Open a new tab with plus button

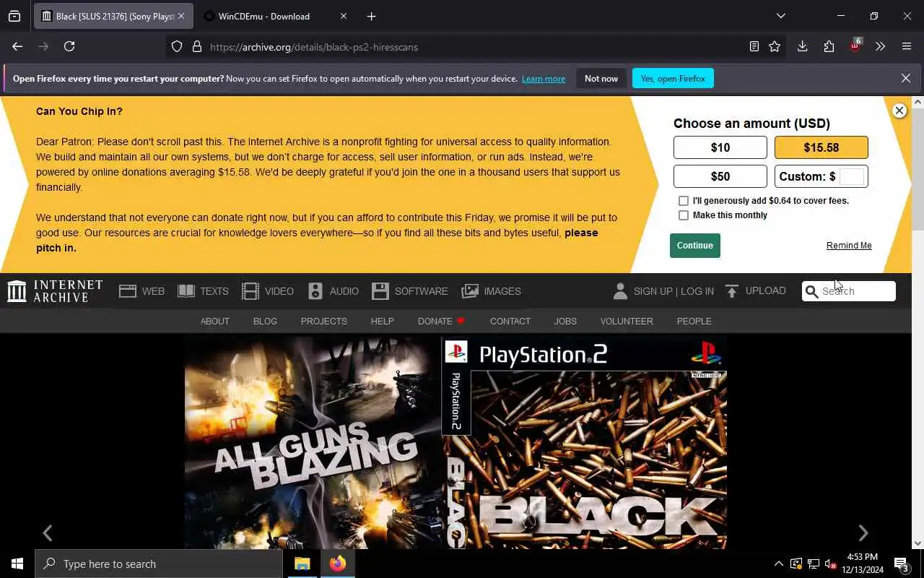click(x=371, y=16)
